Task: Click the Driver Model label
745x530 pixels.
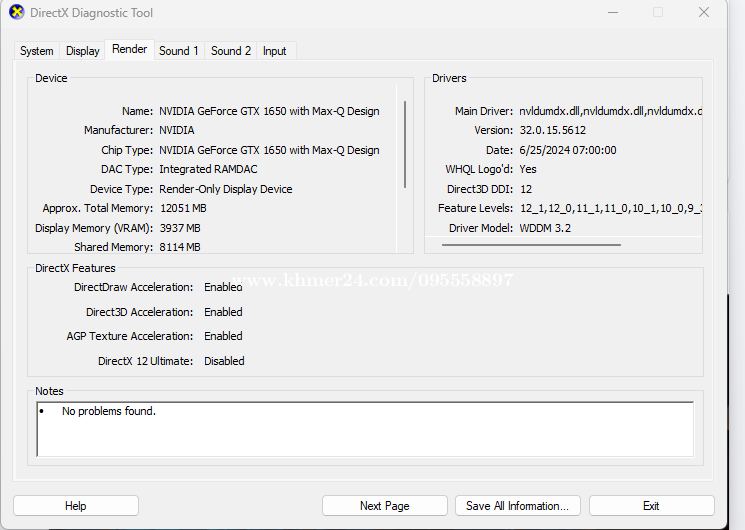Action: click(481, 228)
